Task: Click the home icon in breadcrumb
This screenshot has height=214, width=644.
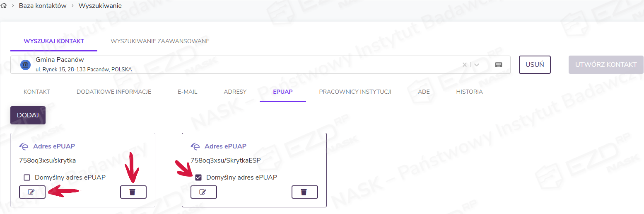Action: tap(5, 6)
